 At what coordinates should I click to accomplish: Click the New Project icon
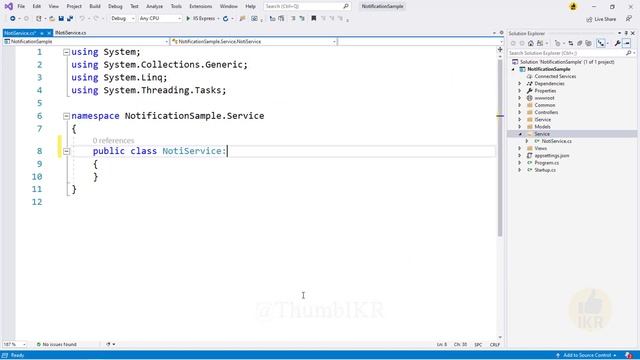pyautogui.click(x=39, y=18)
